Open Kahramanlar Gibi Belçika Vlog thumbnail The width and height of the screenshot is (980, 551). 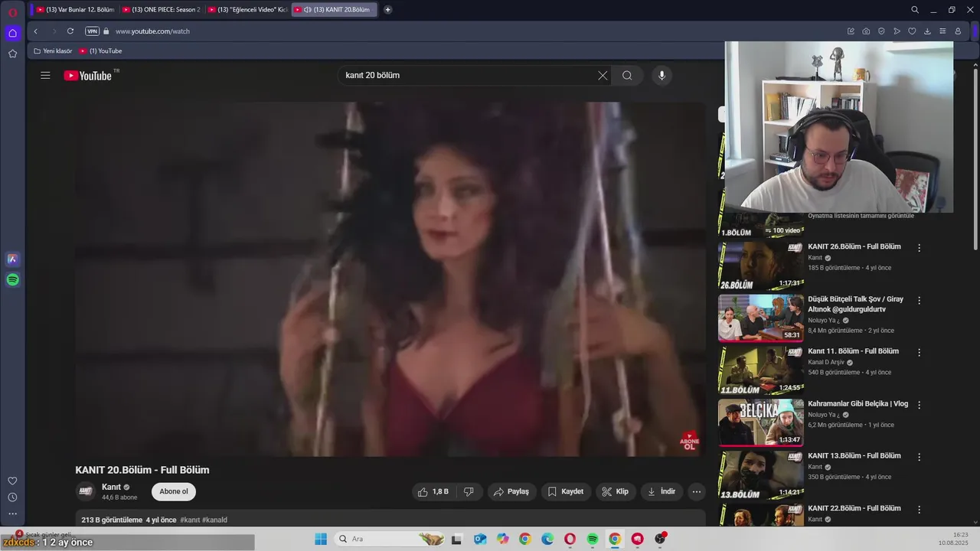click(761, 422)
